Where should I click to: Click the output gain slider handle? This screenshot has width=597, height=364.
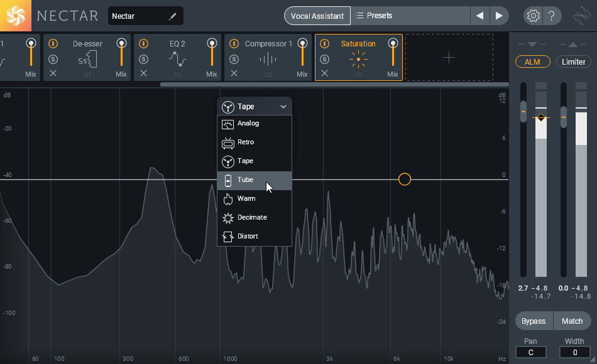(564, 117)
